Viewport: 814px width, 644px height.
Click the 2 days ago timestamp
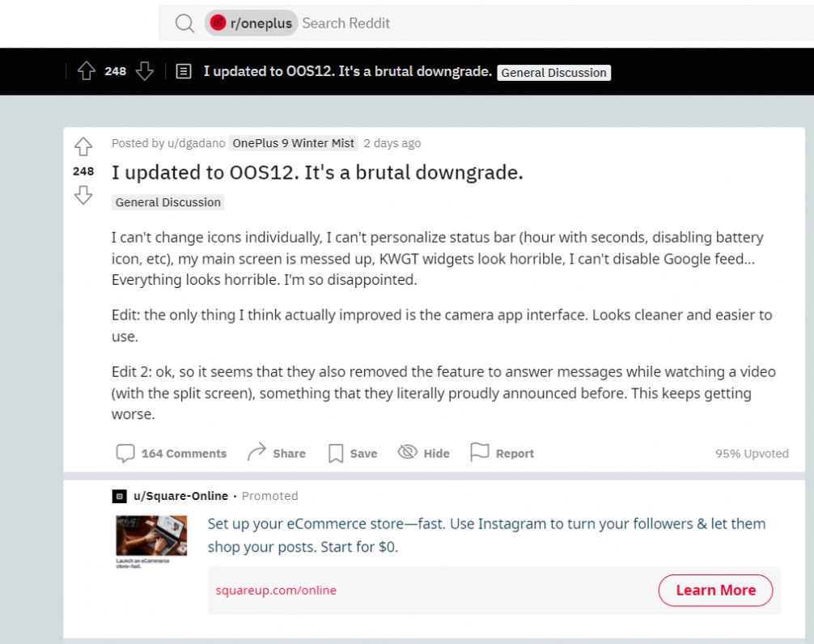tap(392, 143)
